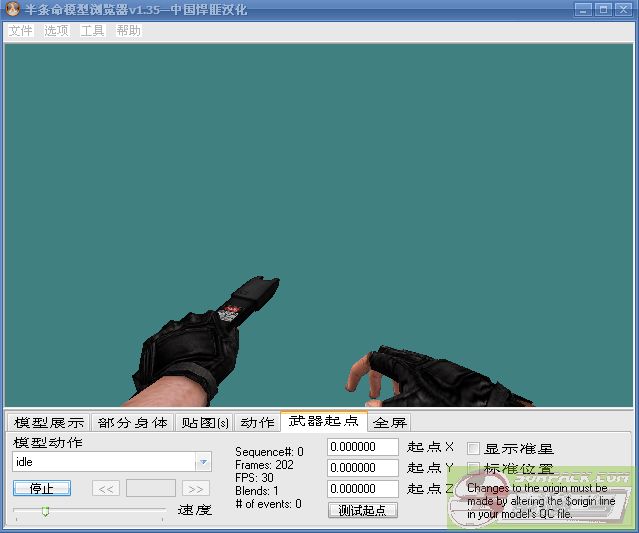
Task: Expand the idle animation sequence dropdown
Action: click(x=203, y=462)
